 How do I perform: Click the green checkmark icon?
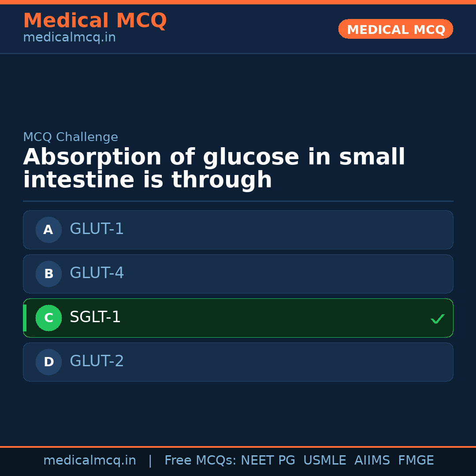tap(437, 319)
